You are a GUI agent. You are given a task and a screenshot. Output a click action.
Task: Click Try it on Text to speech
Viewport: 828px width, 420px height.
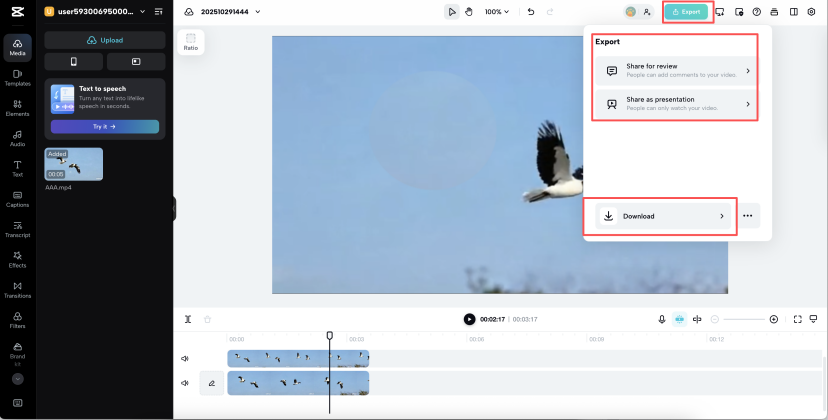point(105,127)
